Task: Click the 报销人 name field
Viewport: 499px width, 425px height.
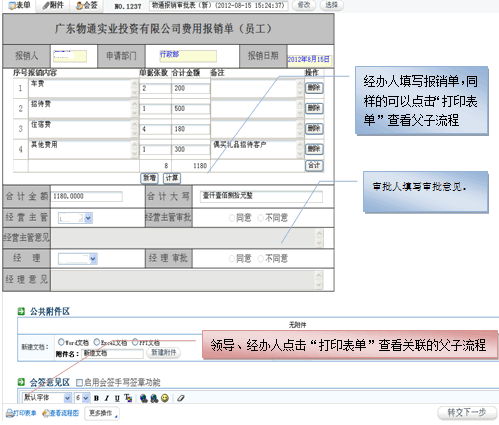Action: point(70,56)
